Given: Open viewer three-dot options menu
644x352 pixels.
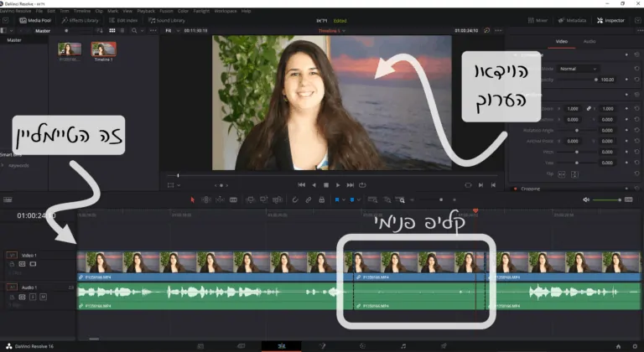Looking at the screenshot, I should 498,30.
